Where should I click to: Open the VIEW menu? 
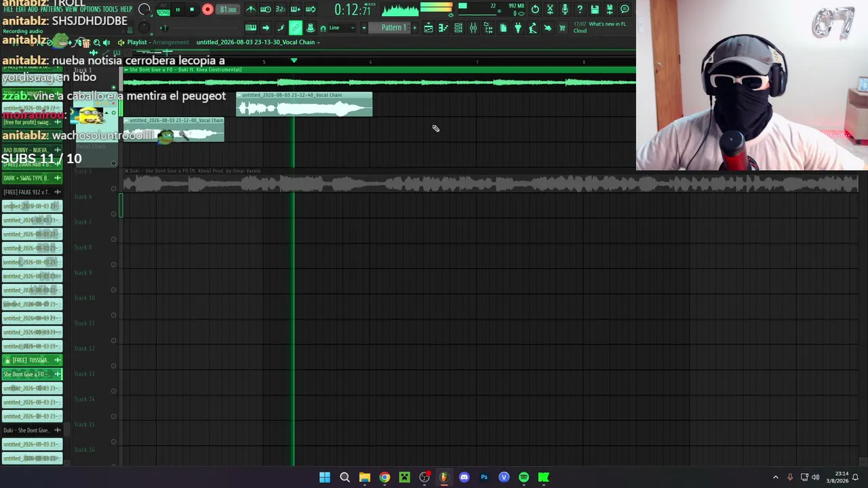tap(71, 9)
